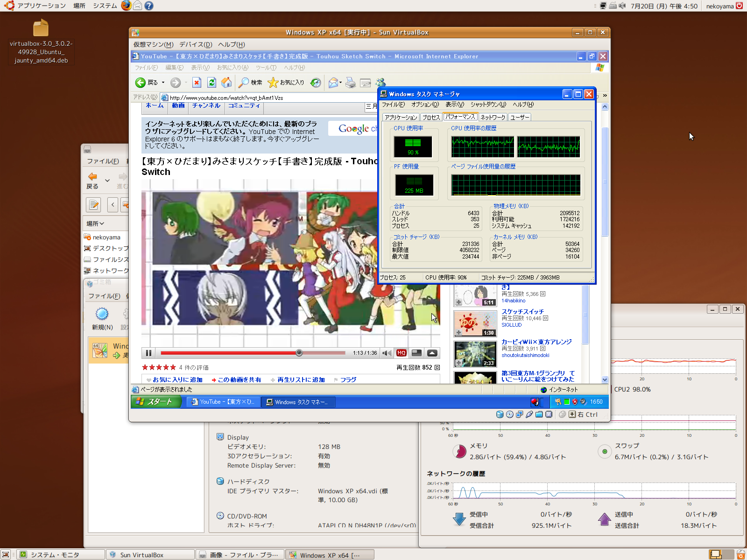
Task: Open virtualbox-3.0 deb file on desktop
Action: [x=41, y=41]
